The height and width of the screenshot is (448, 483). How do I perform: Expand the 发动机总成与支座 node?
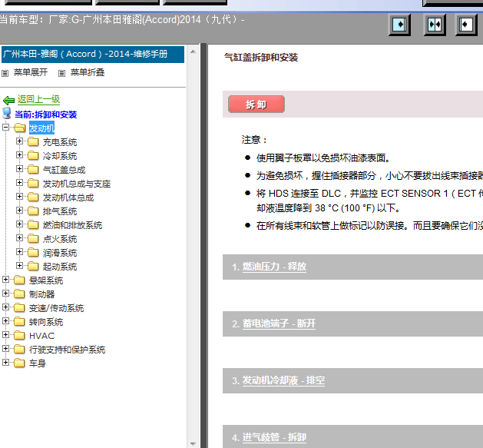pos(19,183)
